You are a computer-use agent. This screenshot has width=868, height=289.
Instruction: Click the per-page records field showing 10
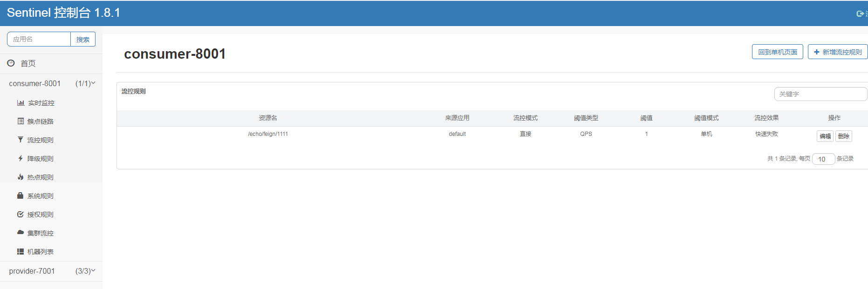tap(823, 159)
